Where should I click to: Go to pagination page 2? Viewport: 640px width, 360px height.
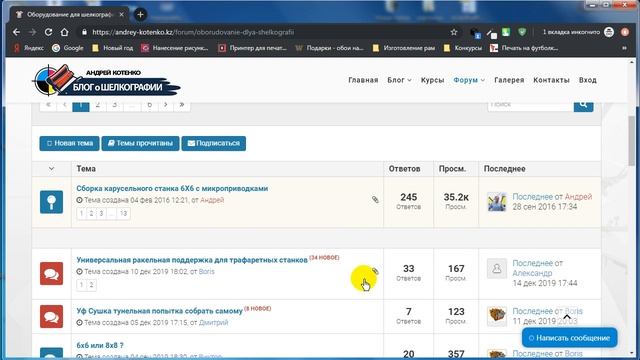(x=98, y=105)
